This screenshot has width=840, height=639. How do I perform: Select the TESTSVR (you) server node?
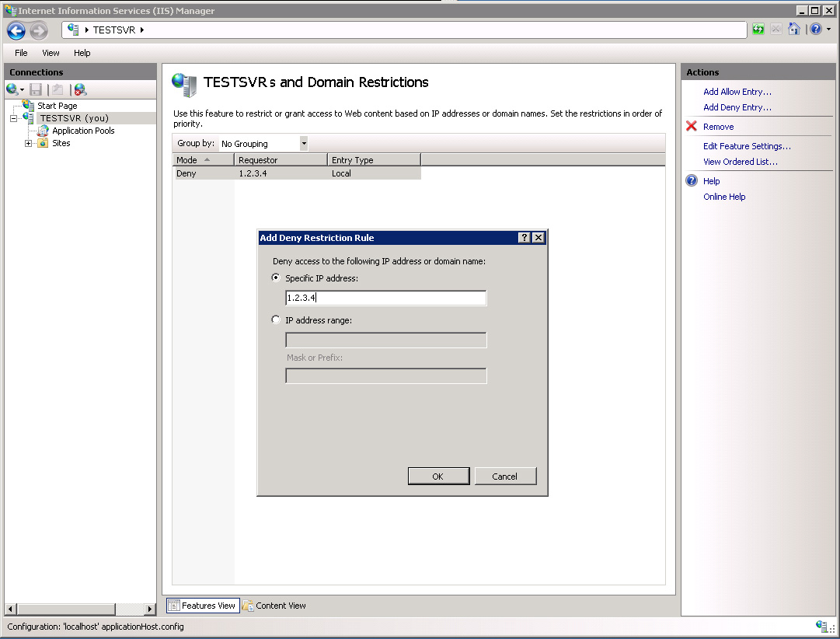[x=75, y=118]
